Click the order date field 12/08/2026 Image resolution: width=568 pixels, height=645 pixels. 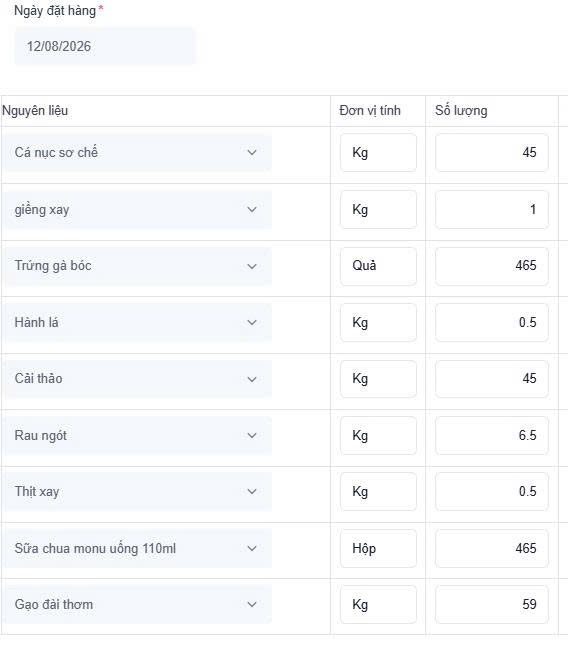(x=104, y=46)
